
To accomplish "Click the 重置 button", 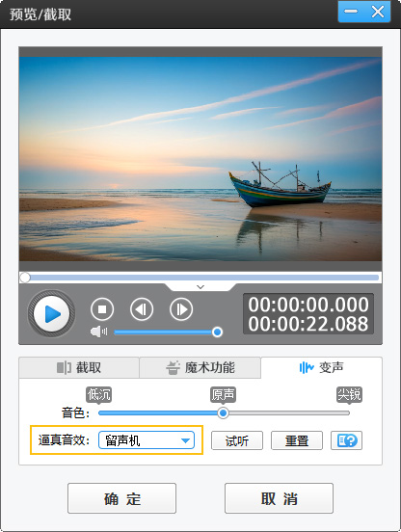I will click(297, 440).
